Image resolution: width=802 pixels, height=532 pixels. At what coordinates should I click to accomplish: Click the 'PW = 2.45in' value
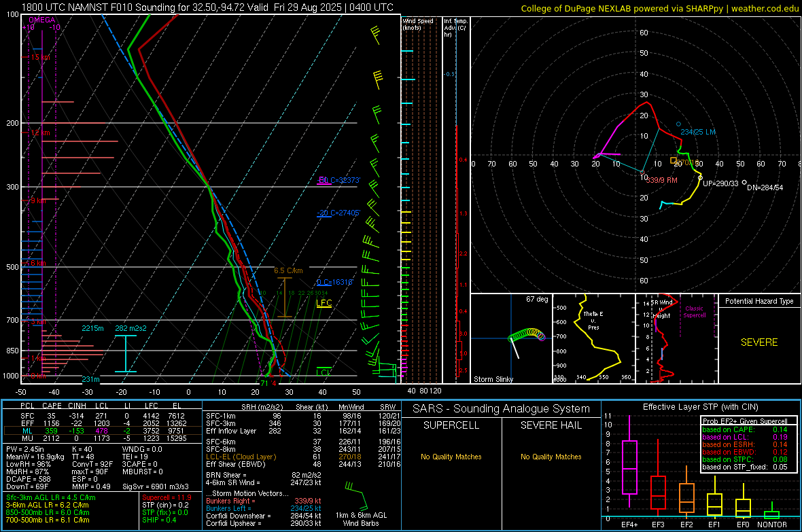[26, 449]
